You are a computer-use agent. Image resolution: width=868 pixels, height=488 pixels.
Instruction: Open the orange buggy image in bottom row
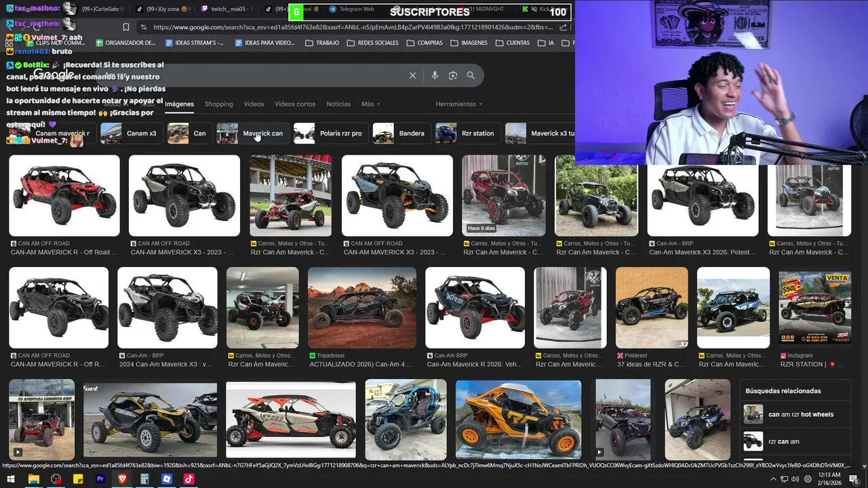click(x=518, y=420)
